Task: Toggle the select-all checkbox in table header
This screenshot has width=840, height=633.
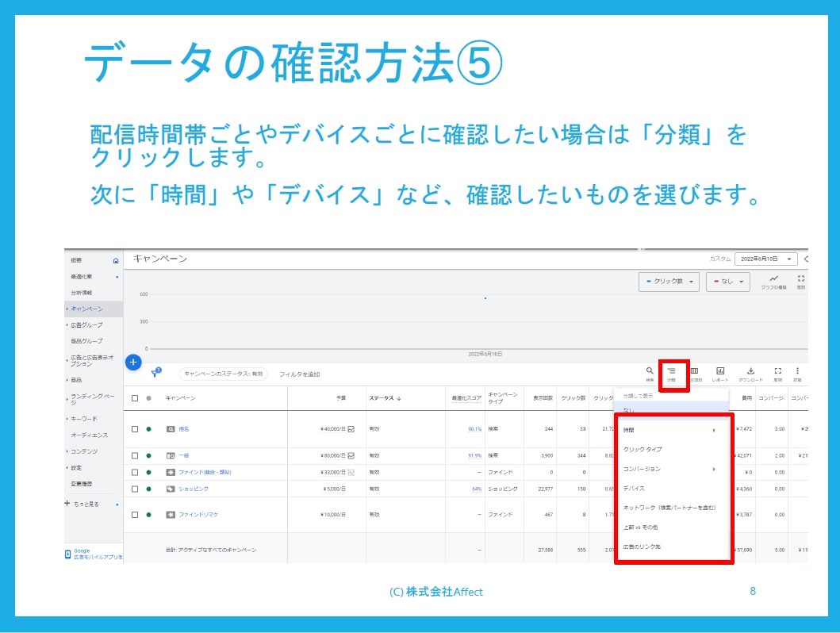Action: [x=135, y=398]
